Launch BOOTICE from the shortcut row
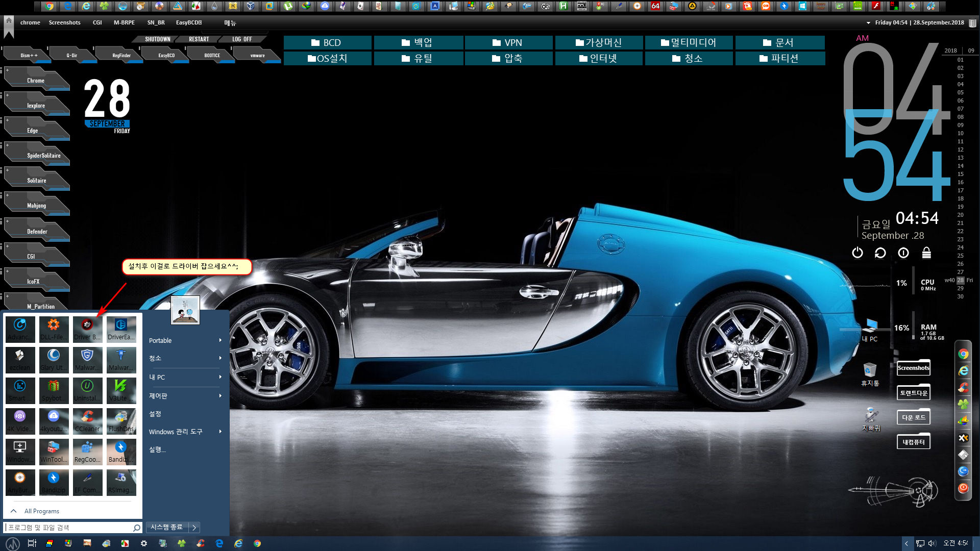This screenshot has width=980, height=551. click(x=212, y=55)
